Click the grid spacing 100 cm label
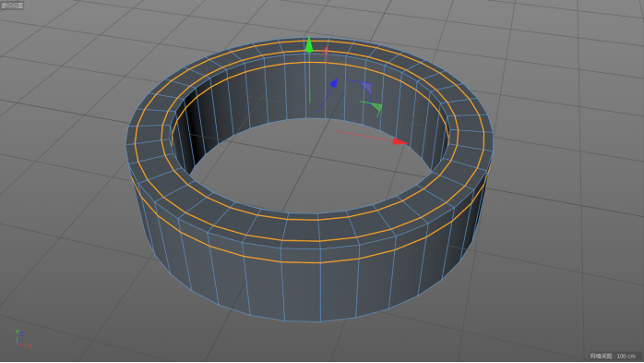Image resolution: width=644 pixels, height=363 pixels. click(613, 356)
